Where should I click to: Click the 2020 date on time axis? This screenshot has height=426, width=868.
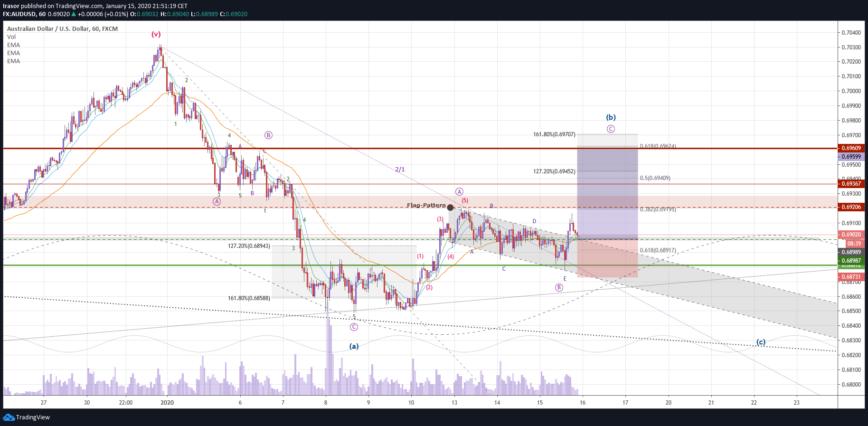coord(167,403)
